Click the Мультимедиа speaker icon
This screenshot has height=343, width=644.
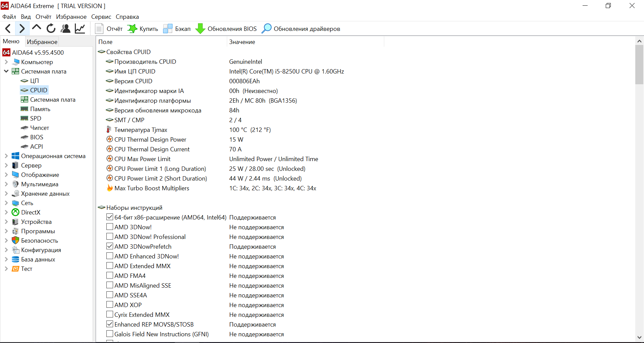point(15,184)
